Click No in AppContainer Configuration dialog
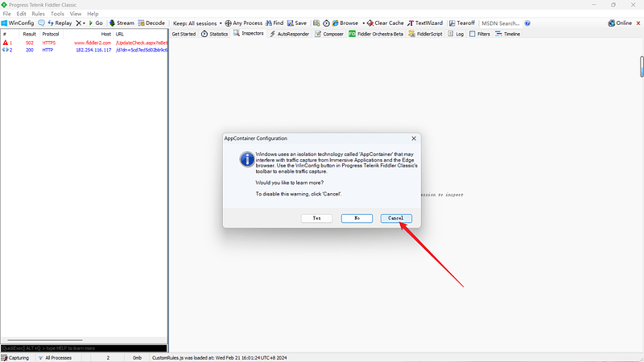Viewport: 644px width, 362px height. click(x=357, y=218)
